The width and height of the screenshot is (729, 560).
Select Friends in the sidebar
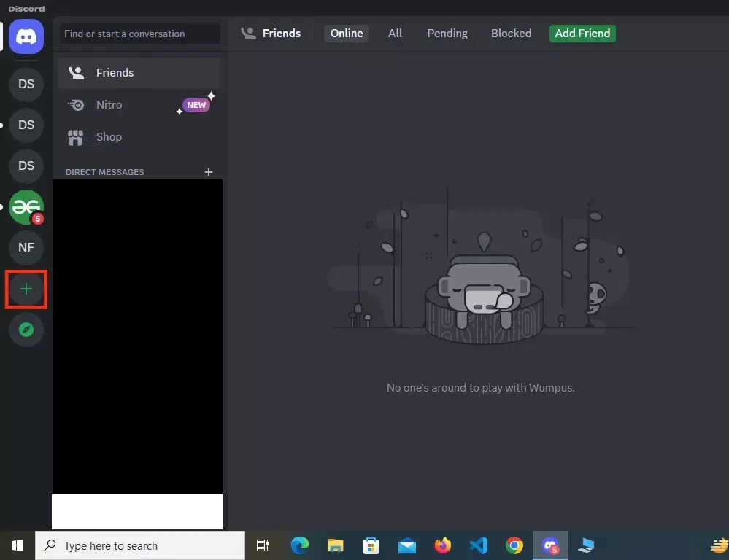click(139, 72)
